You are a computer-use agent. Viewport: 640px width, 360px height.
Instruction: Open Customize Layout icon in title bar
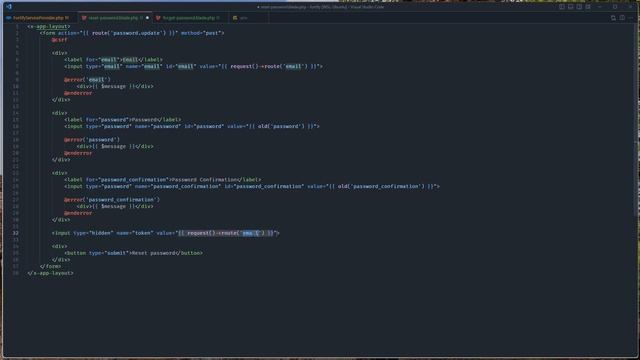(588, 7)
